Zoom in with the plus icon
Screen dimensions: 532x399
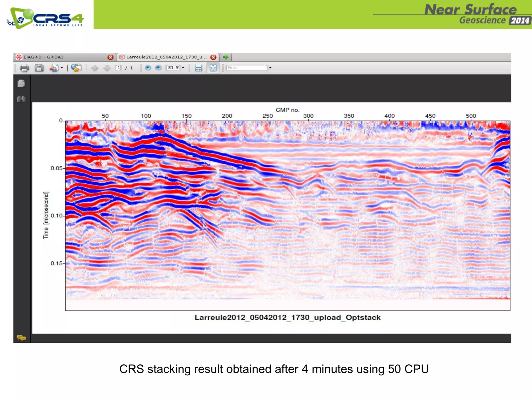[x=158, y=68]
